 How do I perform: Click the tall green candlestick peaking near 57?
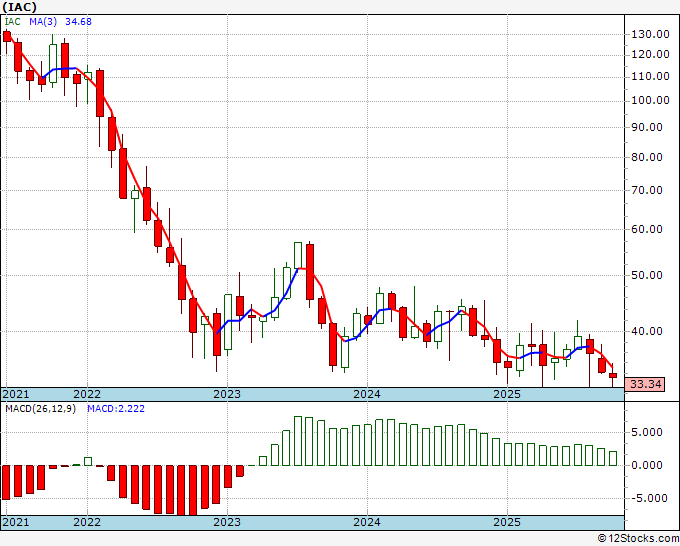[x=298, y=255]
